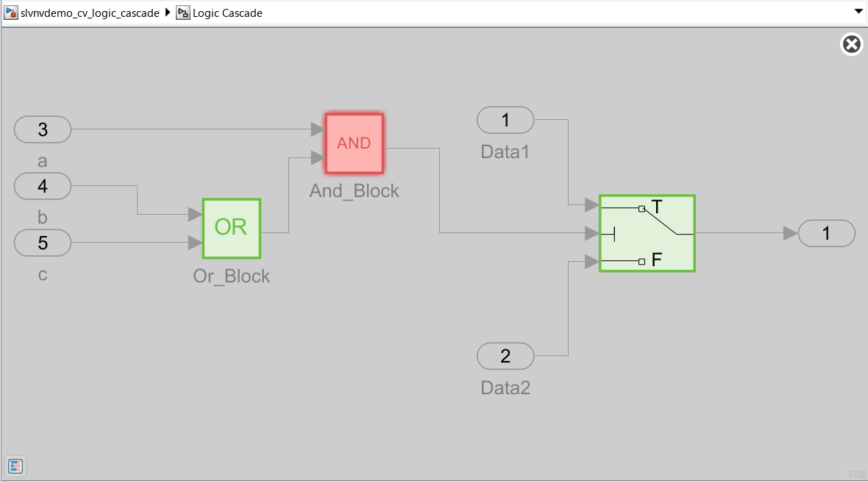Open the coverage details panel icon bottom-left
The image size is (868, 481).
[x=15, y=466]
